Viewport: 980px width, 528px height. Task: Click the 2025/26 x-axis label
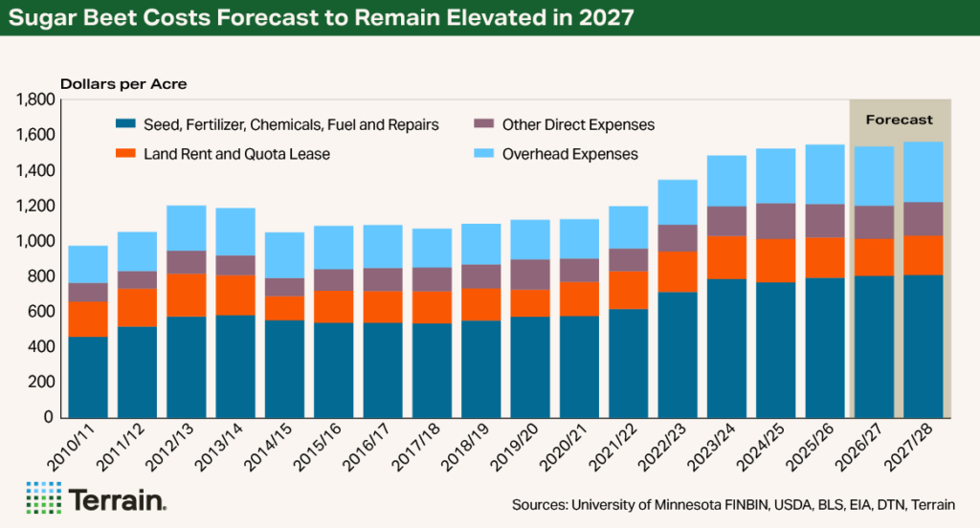click(x=809, y=447)
